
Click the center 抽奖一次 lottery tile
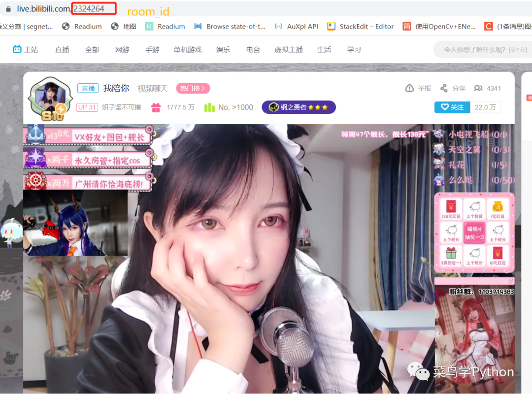point(474,232)
